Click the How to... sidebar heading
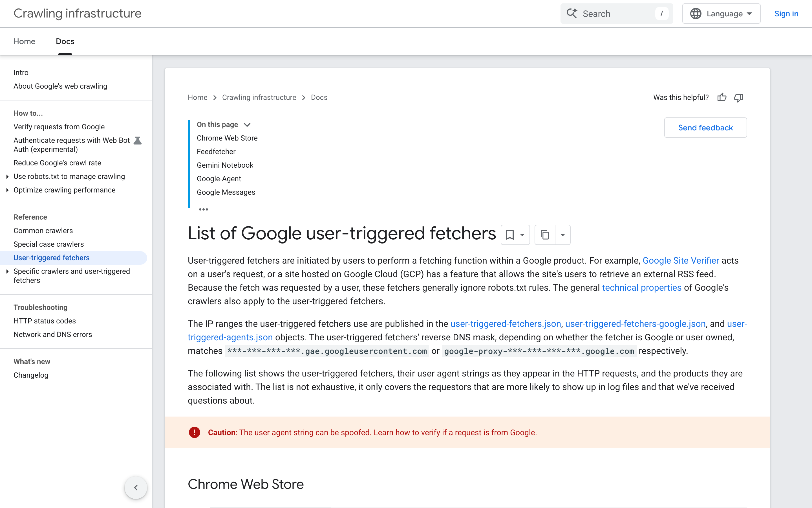Image resolution: width=812 pixels, height=508 pixels. [28, 113]
